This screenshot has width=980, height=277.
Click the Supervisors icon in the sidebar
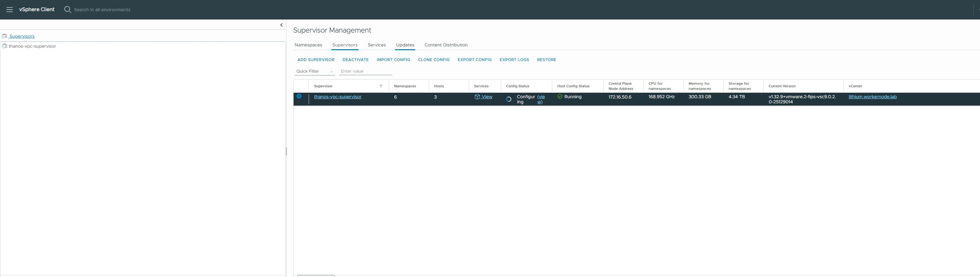(4, 36)
